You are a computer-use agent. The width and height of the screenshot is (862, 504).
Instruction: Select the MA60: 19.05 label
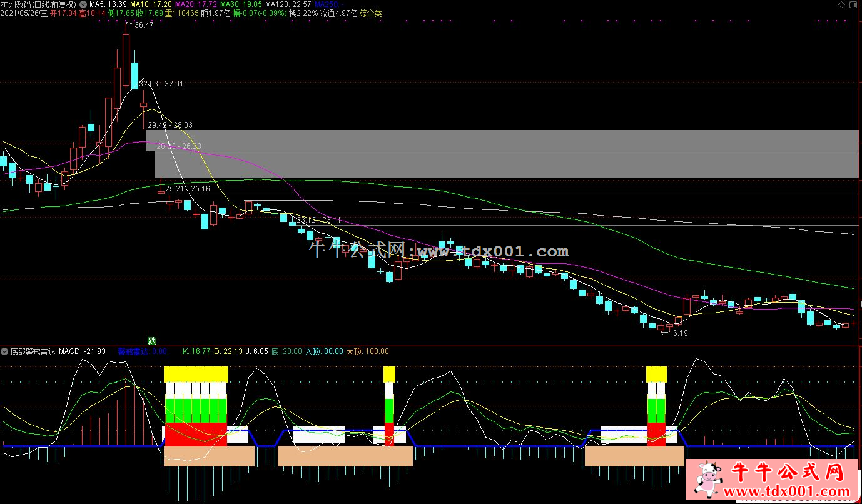pos(241,4)
